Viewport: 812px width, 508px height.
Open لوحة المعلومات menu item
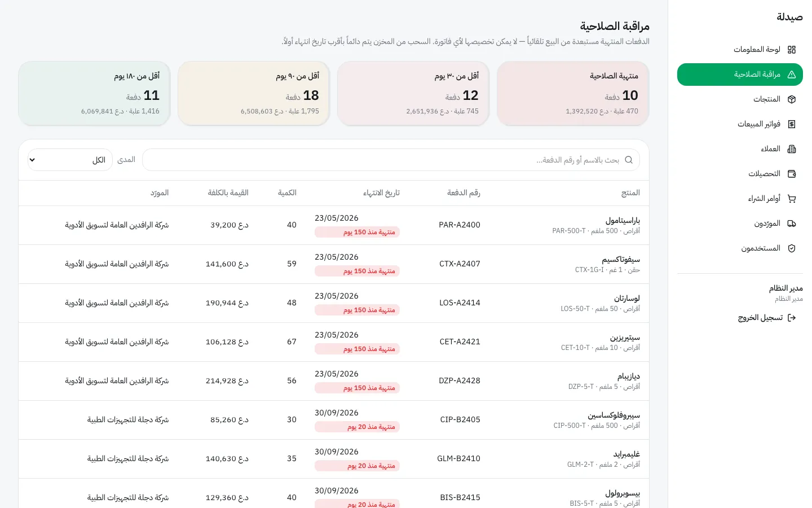click(x=740, y=50)
